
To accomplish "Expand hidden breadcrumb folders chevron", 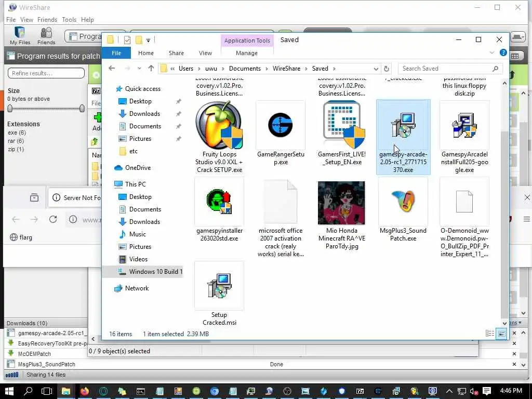I will (172, 69).
